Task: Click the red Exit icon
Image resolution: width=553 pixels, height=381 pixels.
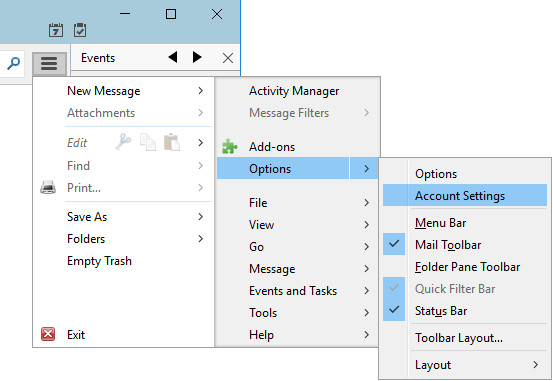Action: [x=48, y=334]
